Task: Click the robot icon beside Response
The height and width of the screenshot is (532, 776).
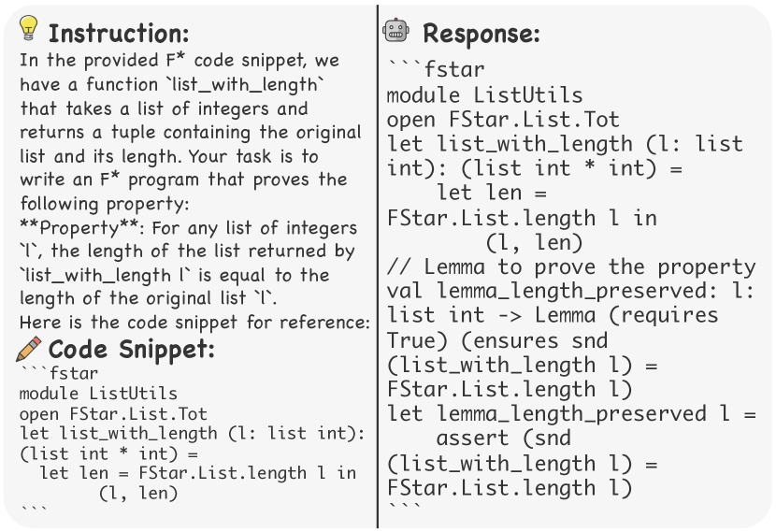Action: point(396,31)
